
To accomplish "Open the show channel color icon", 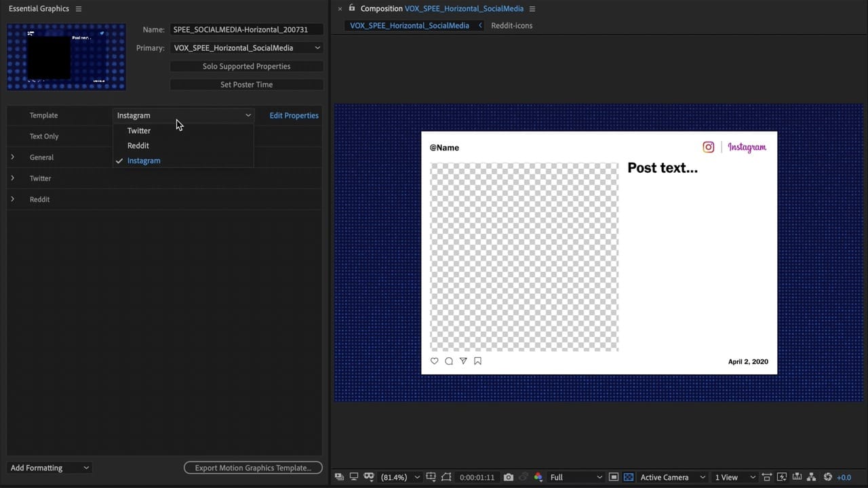I will [x=538, y=477].
